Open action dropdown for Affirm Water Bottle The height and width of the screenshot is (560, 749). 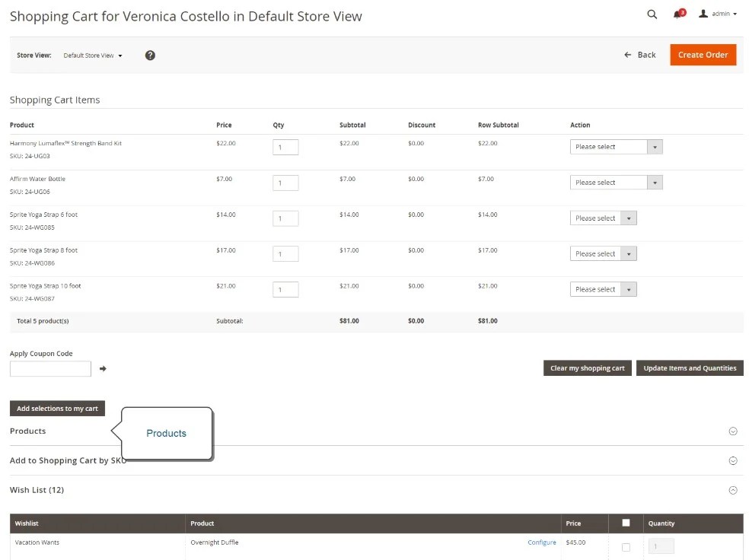[616, 183]
